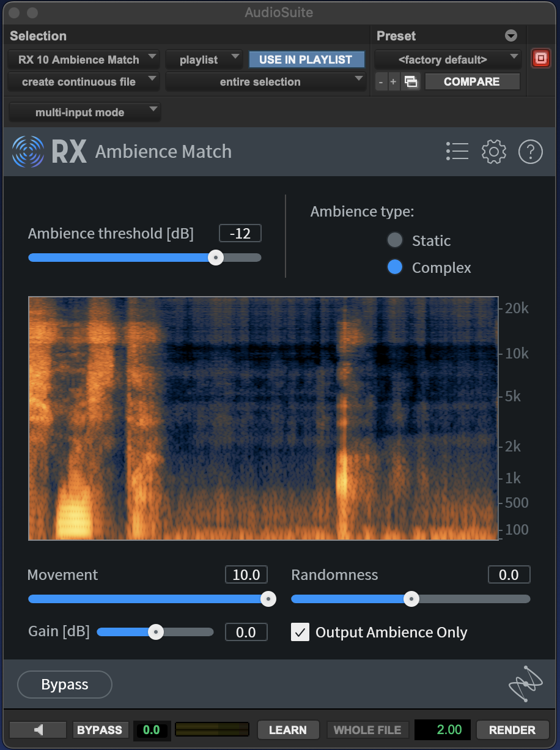560x750 pixels.
Task: Click the red target button
Action: pos(540,59)
